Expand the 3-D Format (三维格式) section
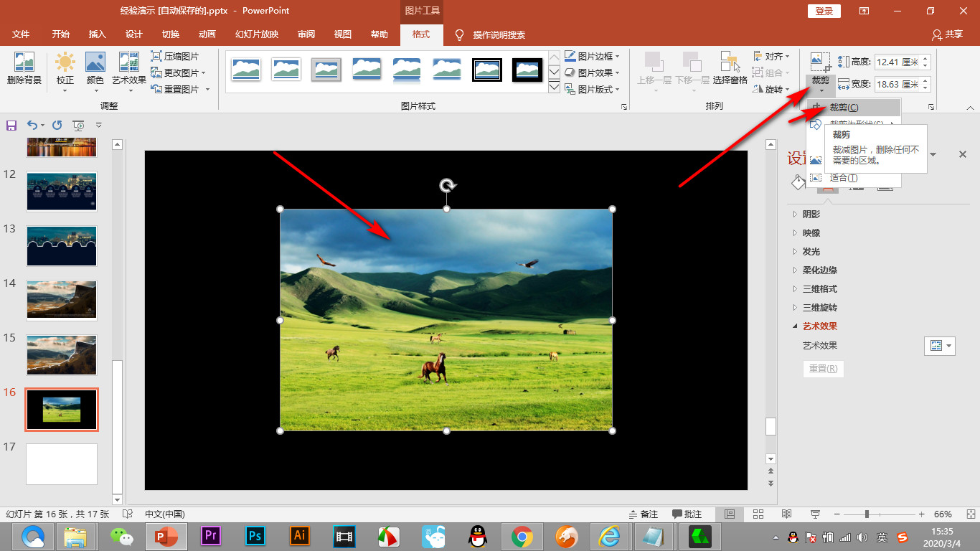980x551 pixels. 820,288
